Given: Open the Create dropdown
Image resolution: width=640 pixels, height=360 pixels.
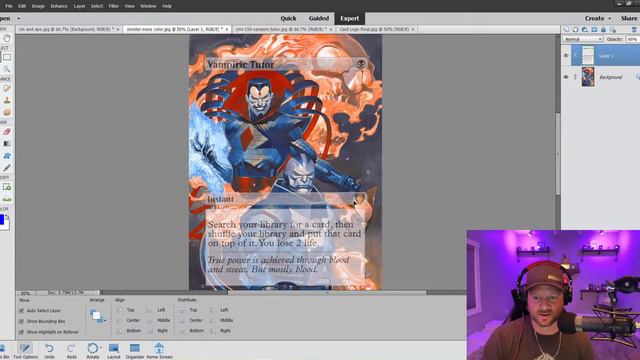Looking at the screenshot, I should [598, 18].
